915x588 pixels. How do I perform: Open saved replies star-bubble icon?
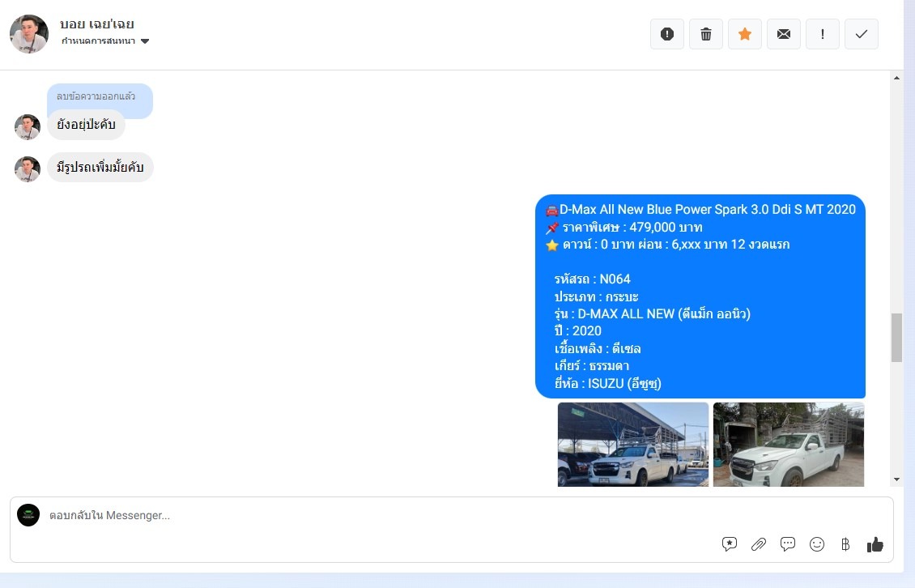tap(730, 544)
